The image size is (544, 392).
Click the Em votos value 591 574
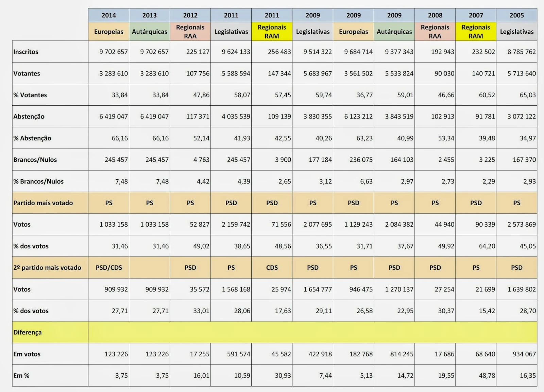(239, 354)
